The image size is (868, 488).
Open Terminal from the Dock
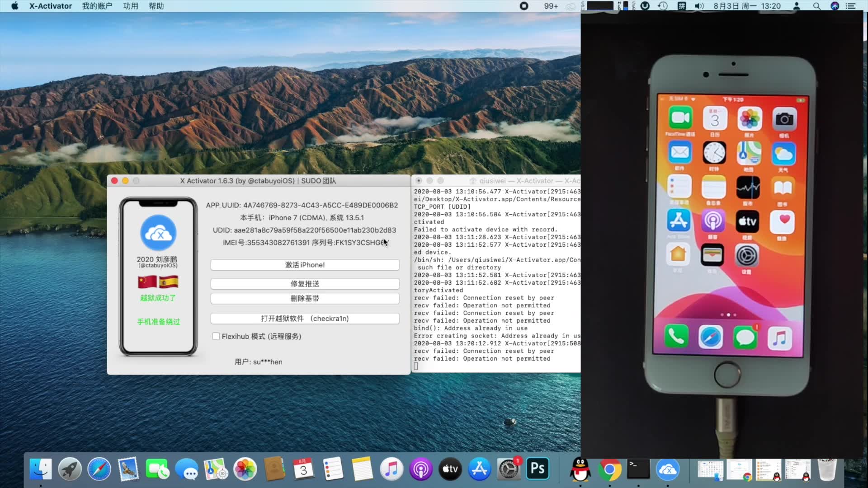(x=638, y=469)
